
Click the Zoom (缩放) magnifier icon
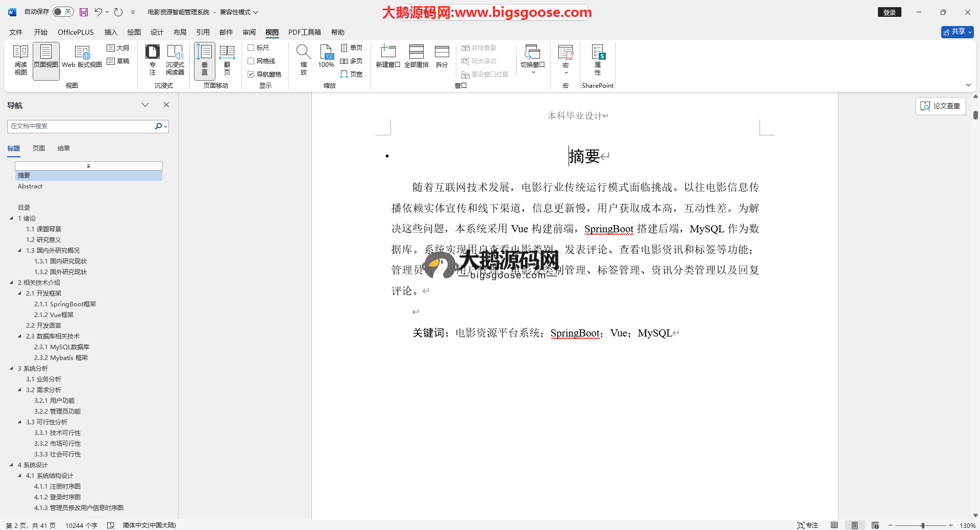point(303,53)
